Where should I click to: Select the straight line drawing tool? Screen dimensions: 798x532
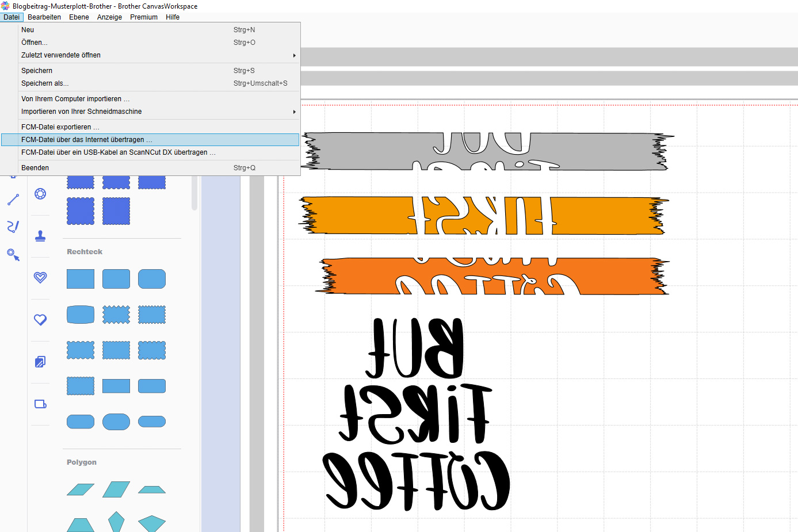13,200
